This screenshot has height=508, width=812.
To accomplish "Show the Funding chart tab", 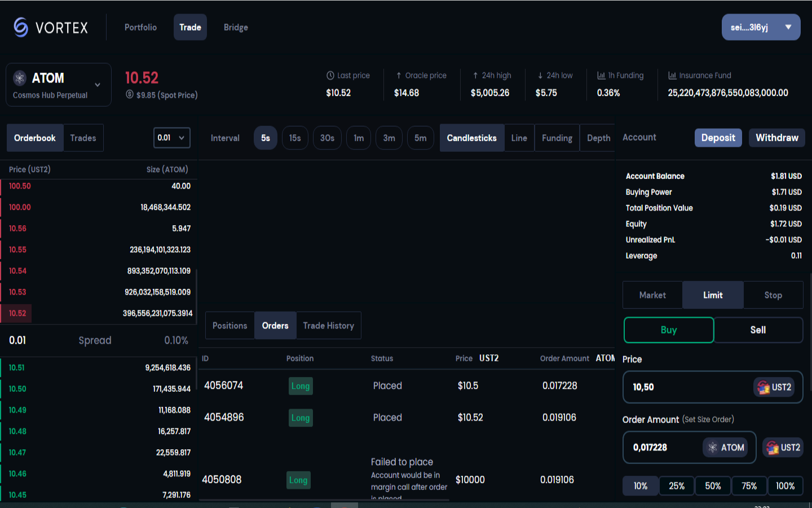I will (x=557, y=138).
